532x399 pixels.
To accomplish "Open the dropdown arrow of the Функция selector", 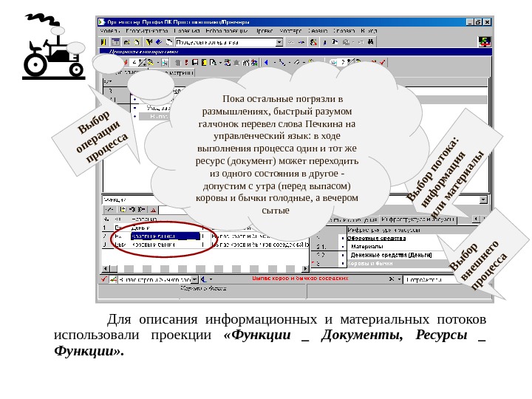I will coord(483,199).
